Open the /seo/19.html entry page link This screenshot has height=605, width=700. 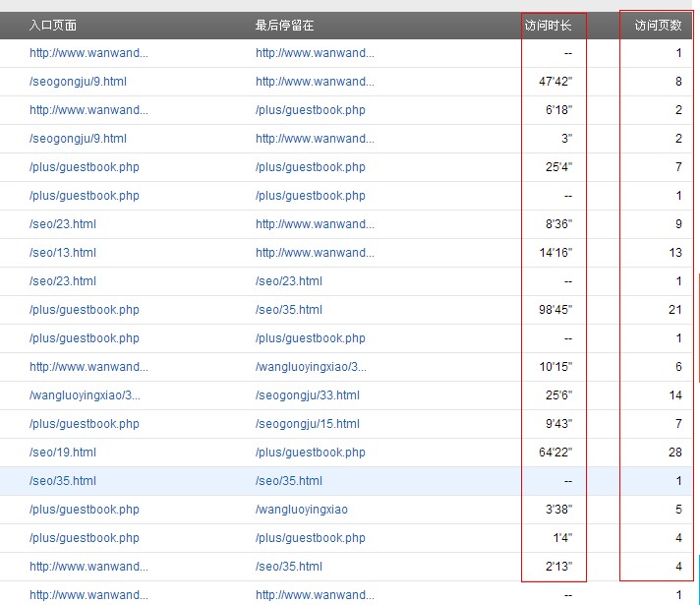coord(63,453)
